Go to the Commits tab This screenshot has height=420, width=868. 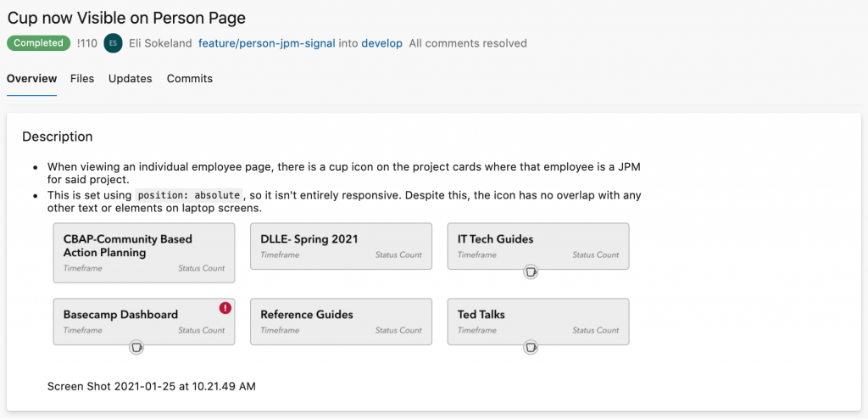(189, 79)
